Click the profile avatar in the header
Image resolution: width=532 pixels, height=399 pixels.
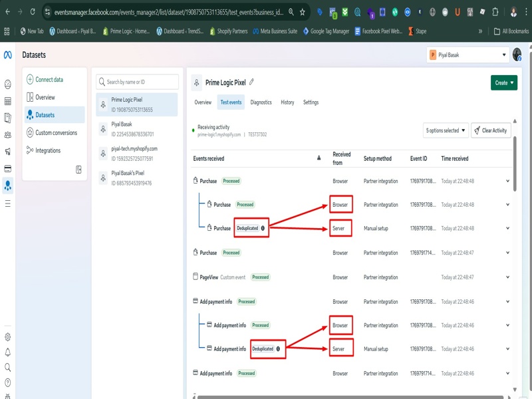(x=517, y=55)
